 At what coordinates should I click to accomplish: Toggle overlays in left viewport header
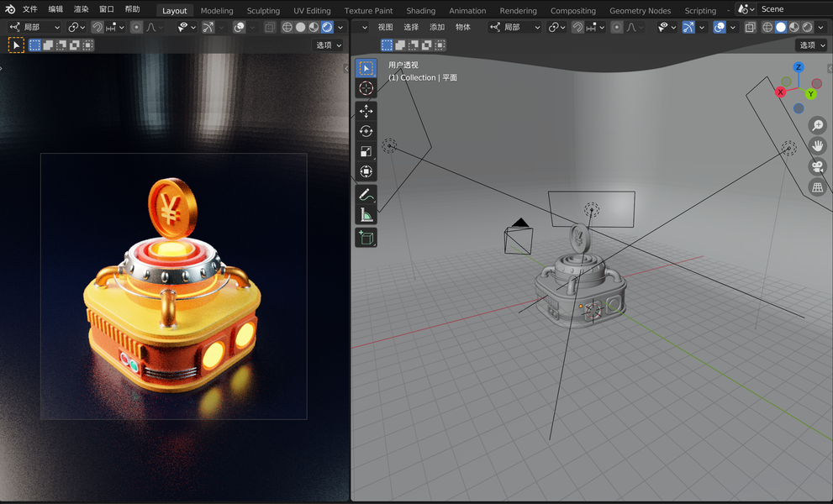tap(239, 27)
